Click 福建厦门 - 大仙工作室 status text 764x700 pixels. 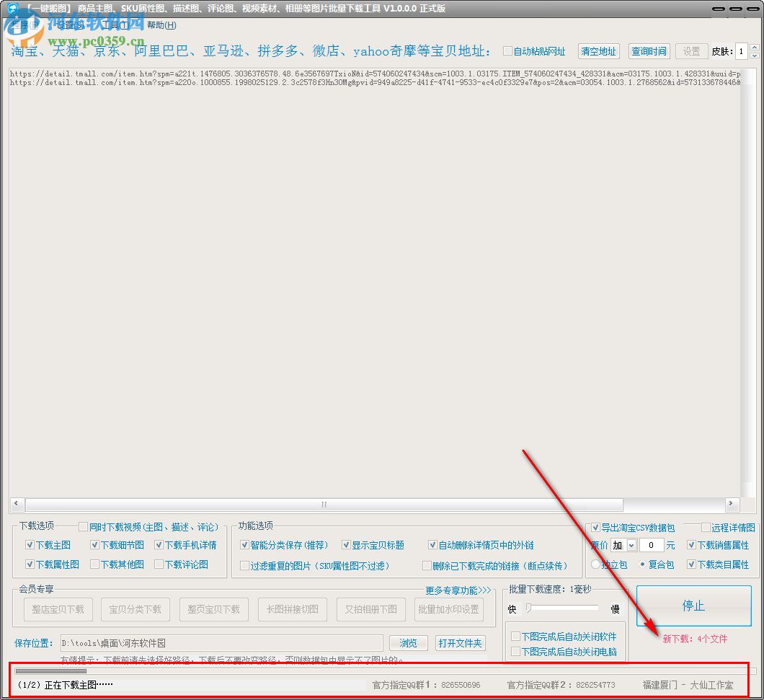[x=688, y=685]
